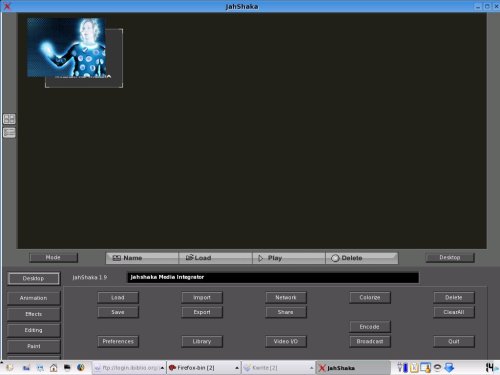Expand the Firefox-bin taskbar group arrow
This screenshot has height=375, width=500.
pos(237,368)
